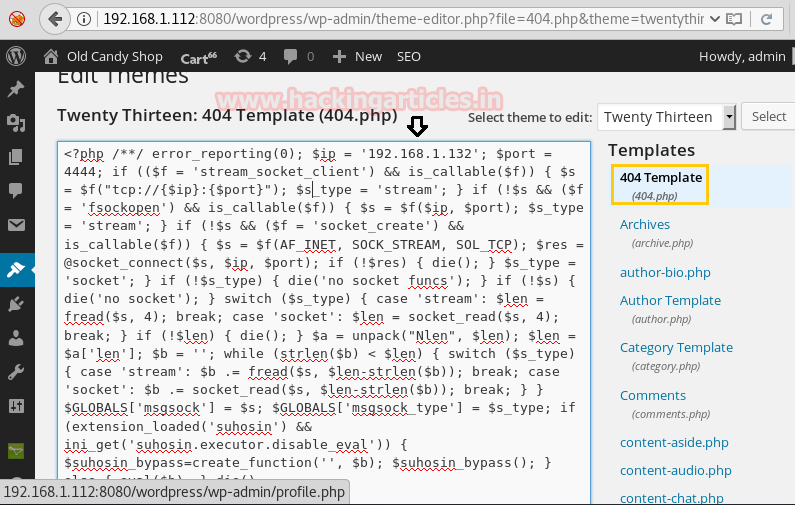This screenshot has width=795, height=505.
Task: Open the New menu item label
Action: tap(368, 56)
